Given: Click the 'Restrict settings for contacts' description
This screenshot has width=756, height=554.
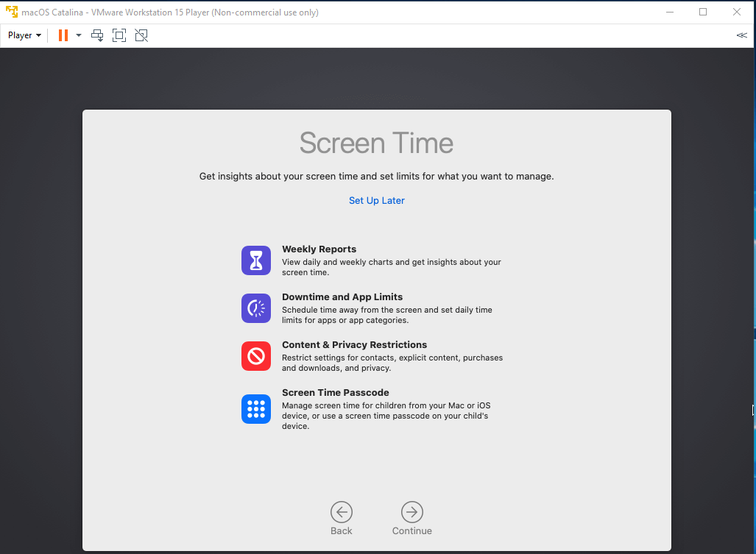Looking at the screenshot, I should tap(392, 363).
